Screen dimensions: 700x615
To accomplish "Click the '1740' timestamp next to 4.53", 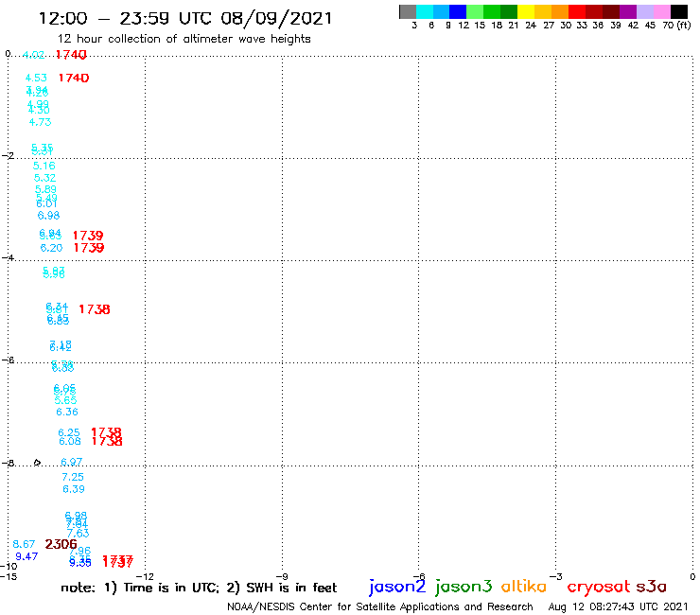I will click(x=74, y=78).
